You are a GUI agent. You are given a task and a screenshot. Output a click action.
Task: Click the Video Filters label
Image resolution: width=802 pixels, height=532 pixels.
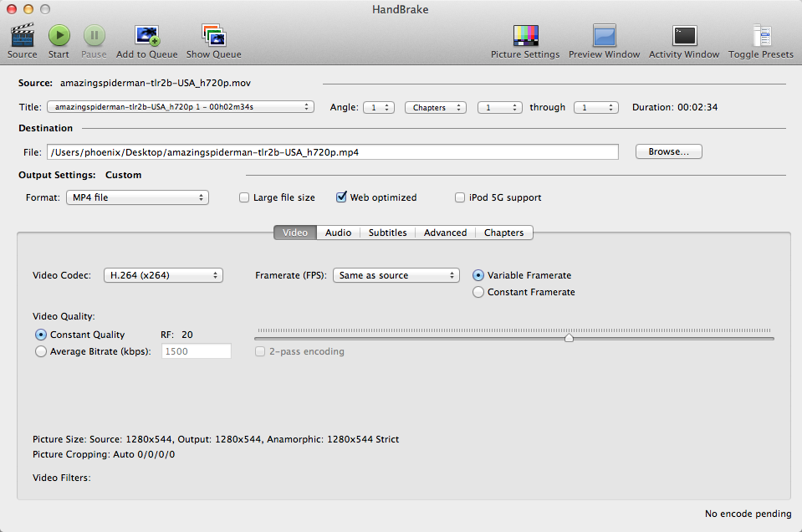tap(62, 478)
